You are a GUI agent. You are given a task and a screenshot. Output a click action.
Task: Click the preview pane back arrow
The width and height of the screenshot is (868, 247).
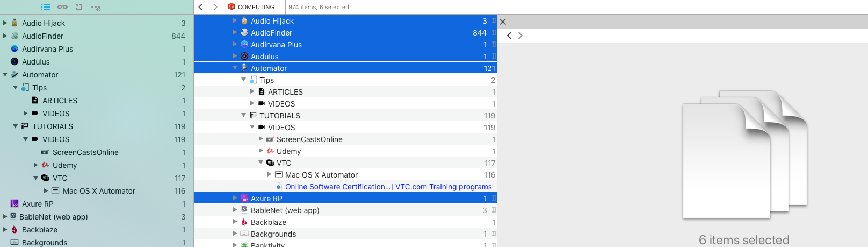tap(509, 36)
